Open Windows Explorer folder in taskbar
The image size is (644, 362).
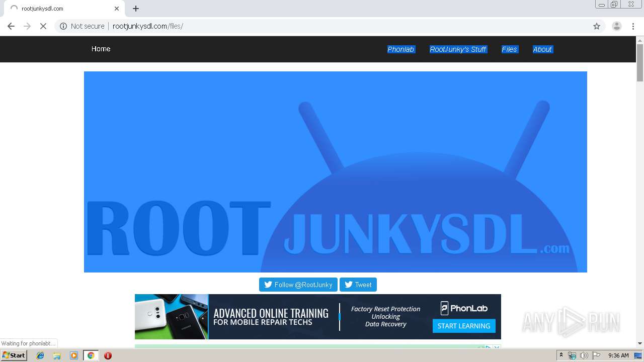point(57,355)
